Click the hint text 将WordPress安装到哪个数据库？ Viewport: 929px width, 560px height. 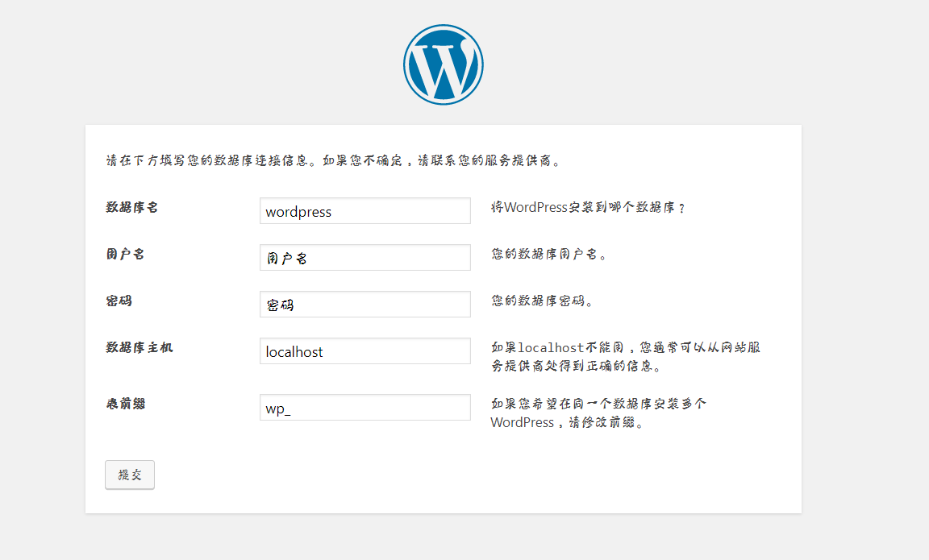588,207
